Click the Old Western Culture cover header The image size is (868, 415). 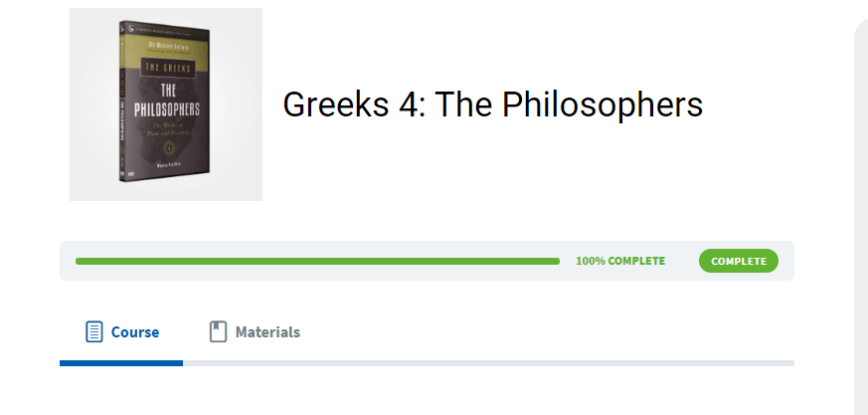click(166, 45)
